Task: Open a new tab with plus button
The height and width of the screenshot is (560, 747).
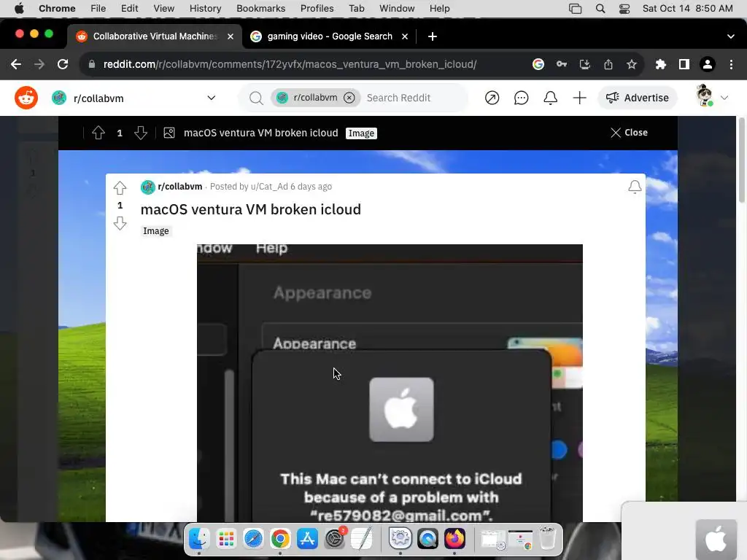Action: coord(432,36)
